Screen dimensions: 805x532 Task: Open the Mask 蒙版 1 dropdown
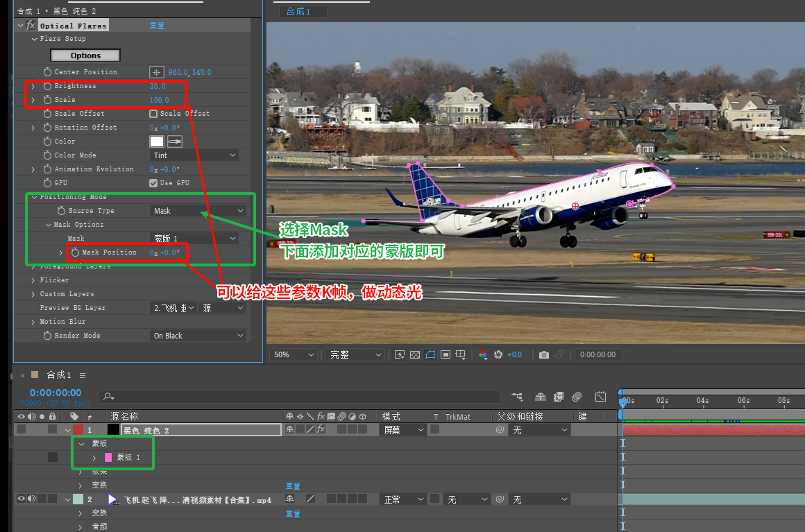[x=196, y=238]
